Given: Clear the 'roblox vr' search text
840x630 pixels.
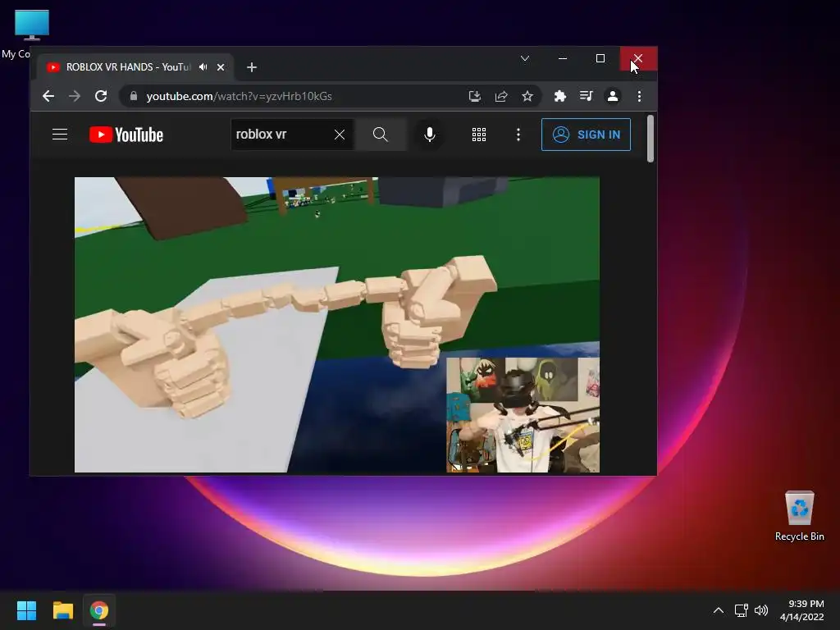Looking at the screenshot, I should [x=340, y=135].
